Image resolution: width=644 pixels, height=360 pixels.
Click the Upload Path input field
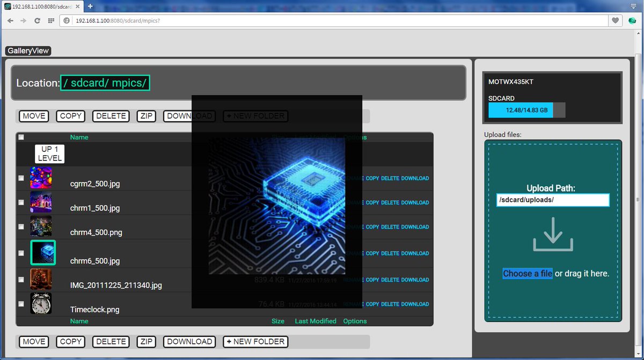tap(553, 200)
